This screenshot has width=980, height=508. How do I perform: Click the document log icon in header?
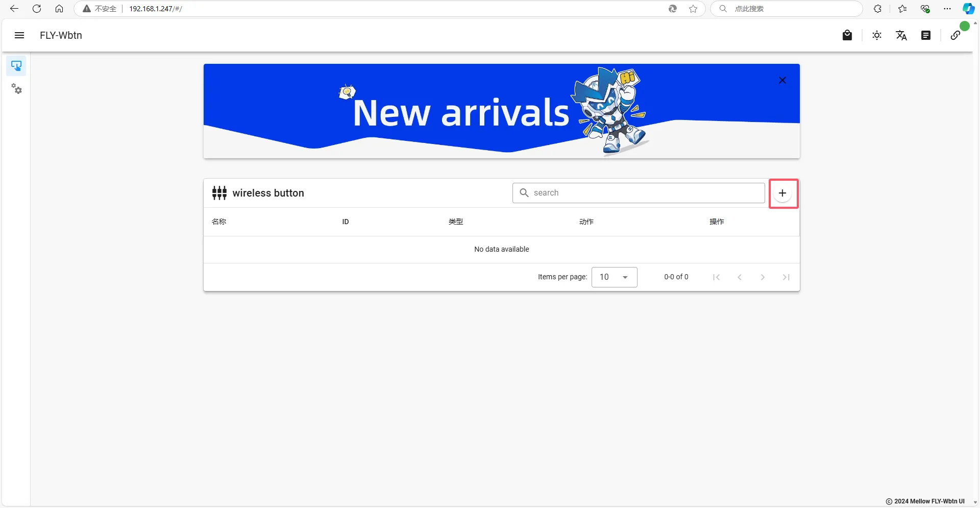tap(926, 35)
